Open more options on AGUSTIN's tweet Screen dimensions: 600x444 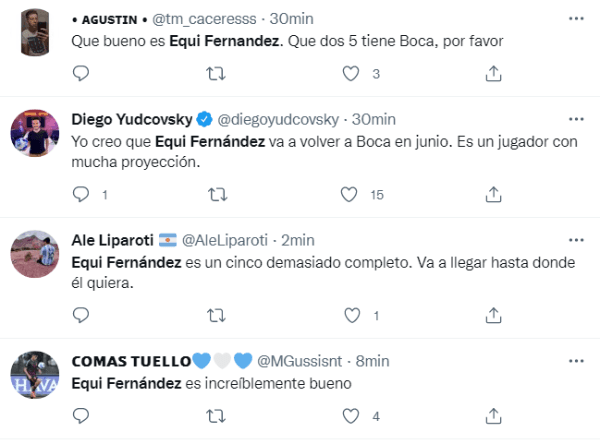click(x=575, y=19)
